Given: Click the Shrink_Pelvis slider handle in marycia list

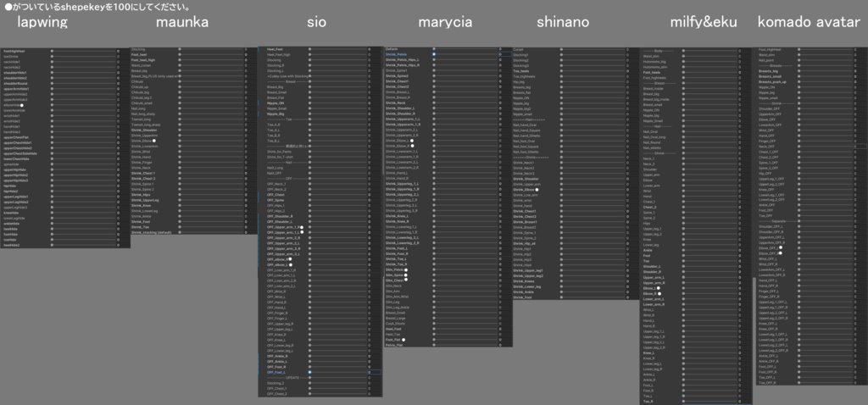Looking at the screenshot, I should [x=434, y=54].
